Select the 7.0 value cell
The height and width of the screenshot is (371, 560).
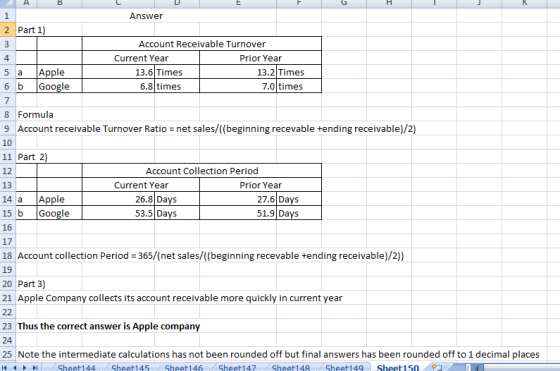tap(238, 86)
